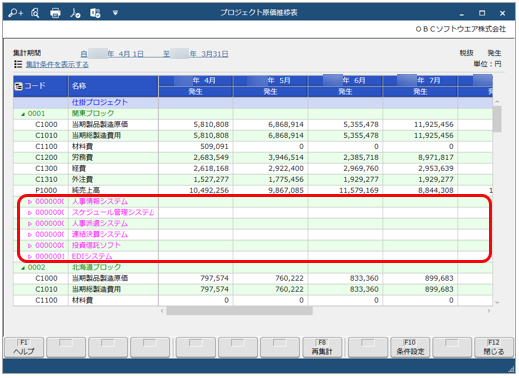
Task: Click the 7月 column header
Action: coord(420,81)
